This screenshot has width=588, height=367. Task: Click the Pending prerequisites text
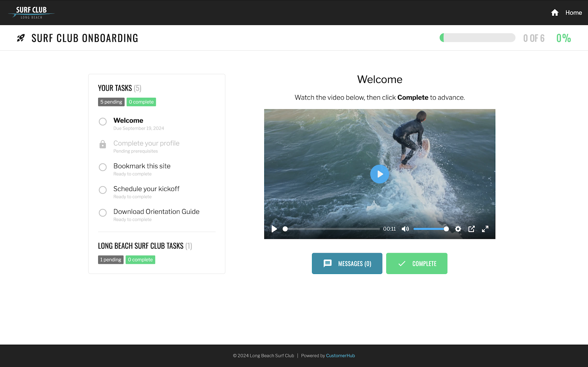[x=136, y=151]
